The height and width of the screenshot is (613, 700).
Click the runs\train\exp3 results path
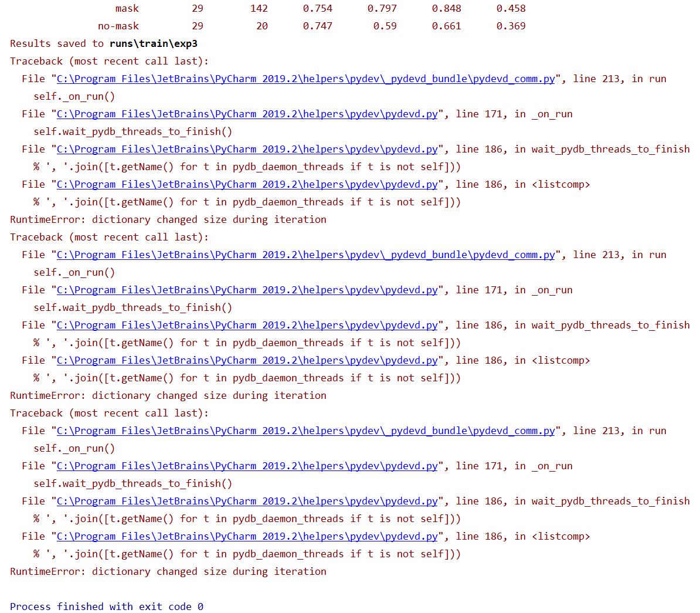154,43
